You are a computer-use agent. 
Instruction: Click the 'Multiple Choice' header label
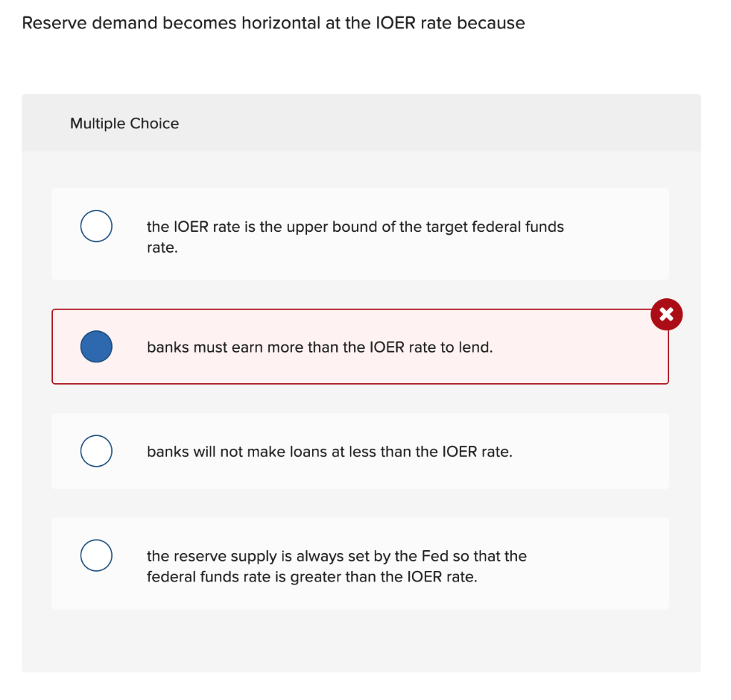(124, 123)
